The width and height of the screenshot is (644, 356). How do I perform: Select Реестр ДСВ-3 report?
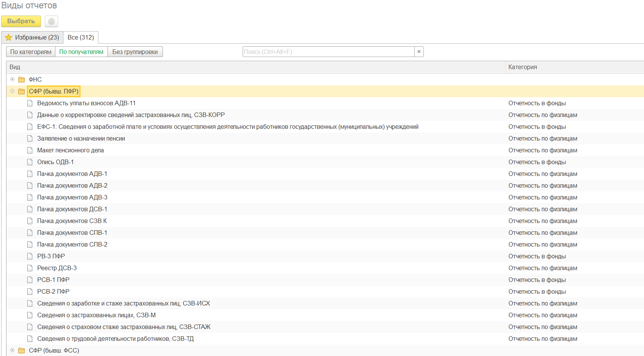[x=57, y=268]
